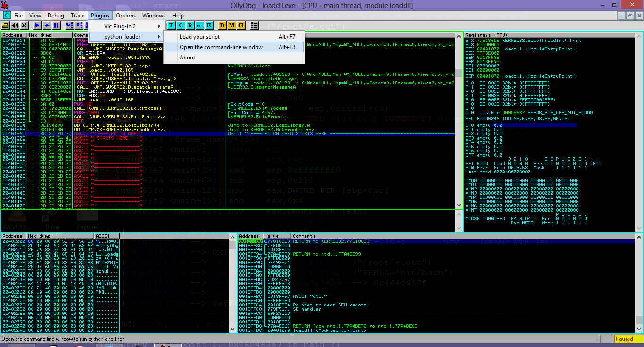Click the Open file toolbar icon
644x347 pixels.
6,25
